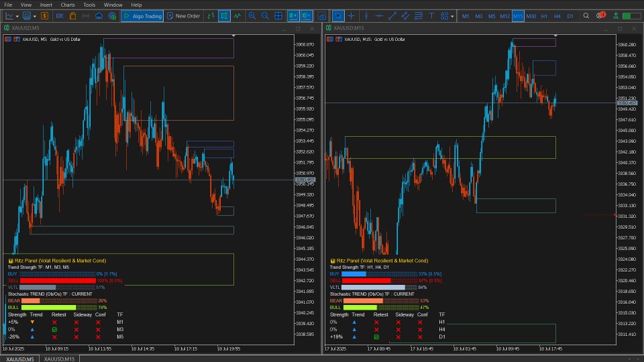Toggle chart auto scroll

(293, 16)
